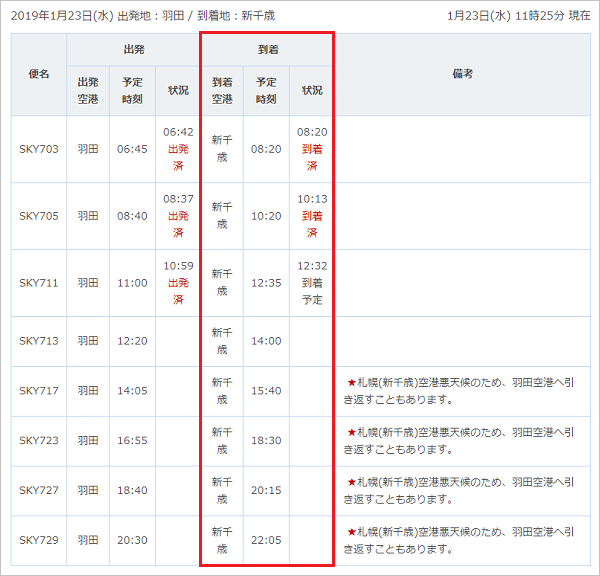
Task: Click the 到着 group header
Action: click(267, 48)
